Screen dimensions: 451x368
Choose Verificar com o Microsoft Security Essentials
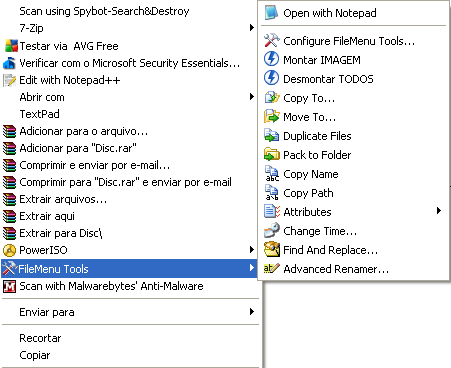[130, 63]
